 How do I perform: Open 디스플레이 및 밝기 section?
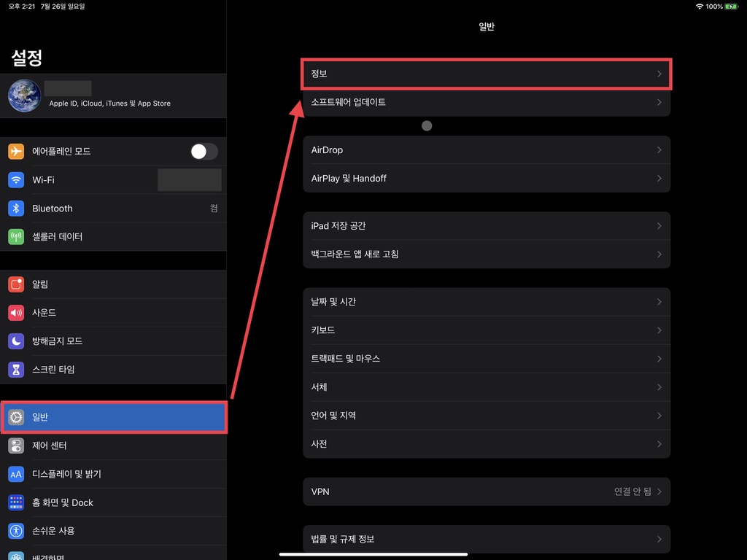pos(113,474)
